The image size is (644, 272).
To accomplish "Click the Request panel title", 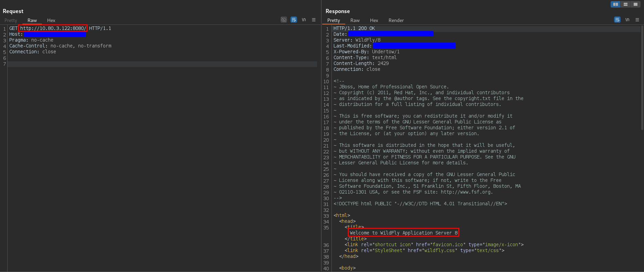I will pyautogui.click(x=13, y=11).
